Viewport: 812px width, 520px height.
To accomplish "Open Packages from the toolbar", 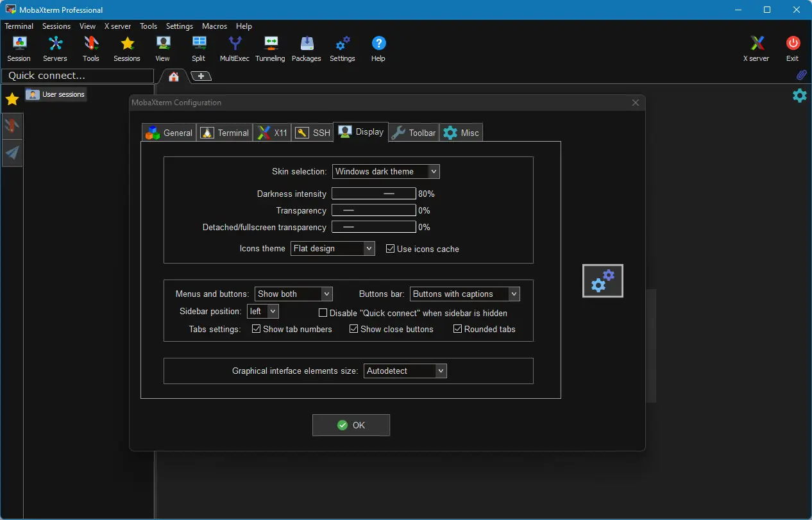I will click(x=307, y=49).
